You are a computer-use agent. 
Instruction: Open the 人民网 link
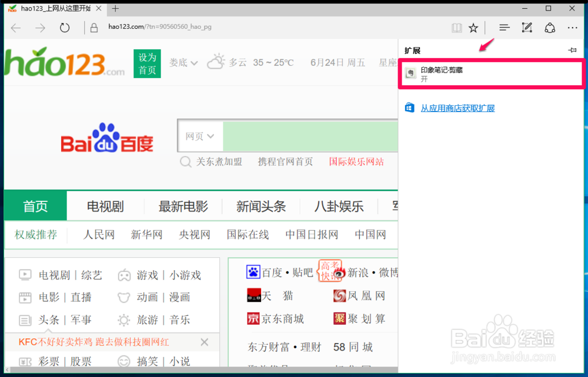coord(99,235)
